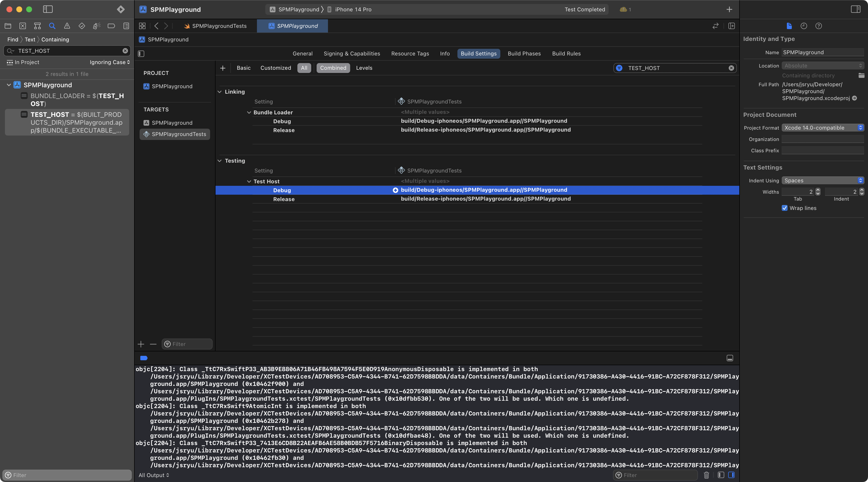Image resolution: width=868 pixels, height=482 pixels.
Task: Go forward in editor history
Action: [166, 26]
